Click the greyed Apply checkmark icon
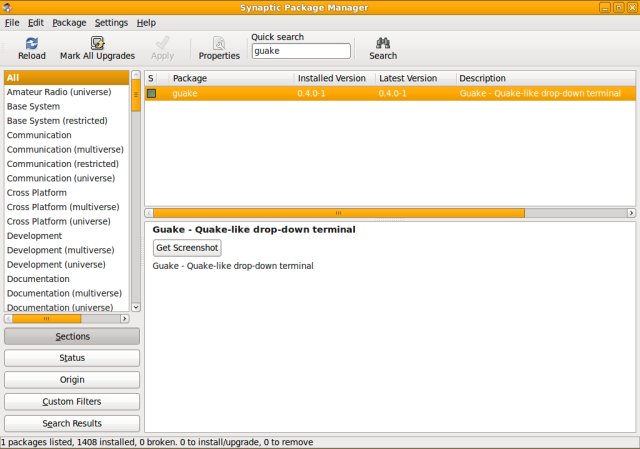This screenshot has width=640, height=449. click(x=162, y=43)
